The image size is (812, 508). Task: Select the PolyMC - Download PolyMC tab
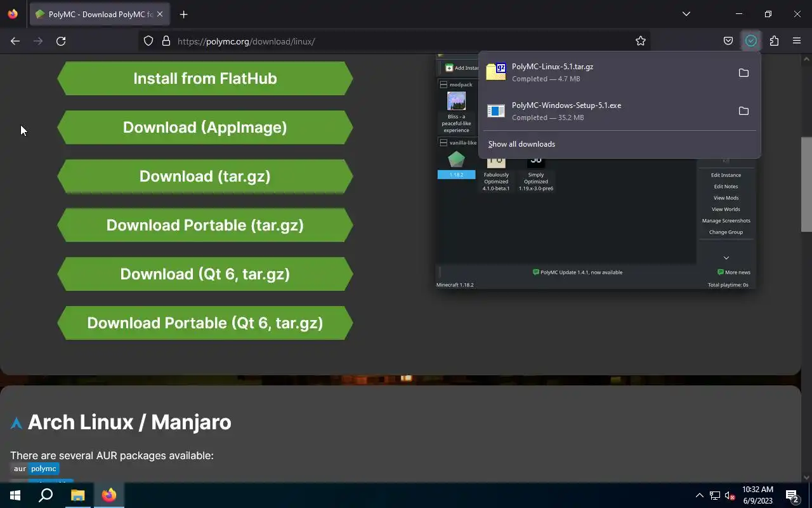click(100, 14)
